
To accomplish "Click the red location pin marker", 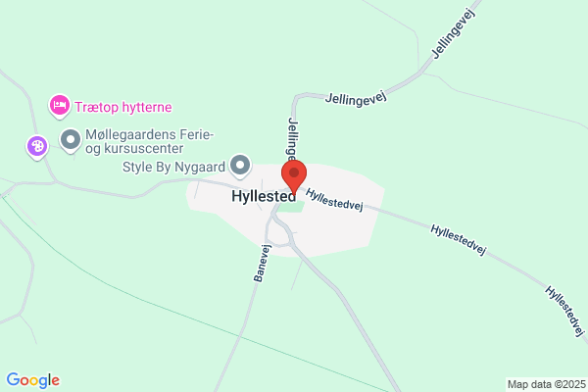I will [294, 177].
